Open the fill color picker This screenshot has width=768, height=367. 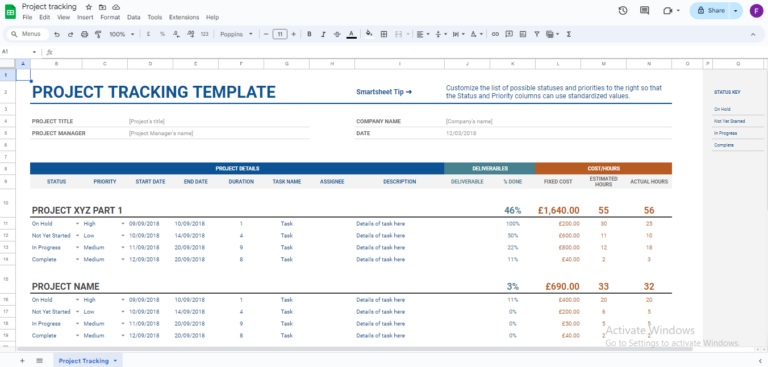(369, 34)
